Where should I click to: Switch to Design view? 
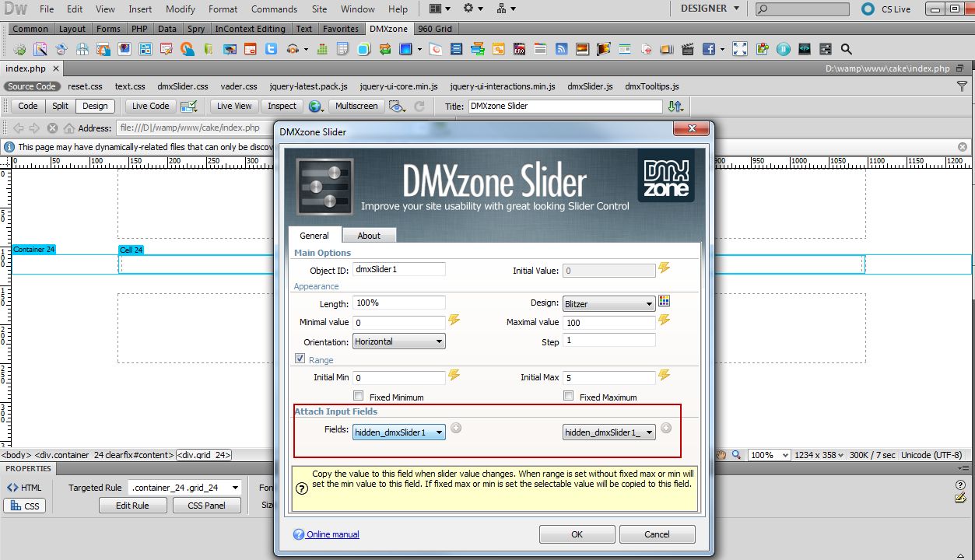pyautogui.click(x=96, y=106)
